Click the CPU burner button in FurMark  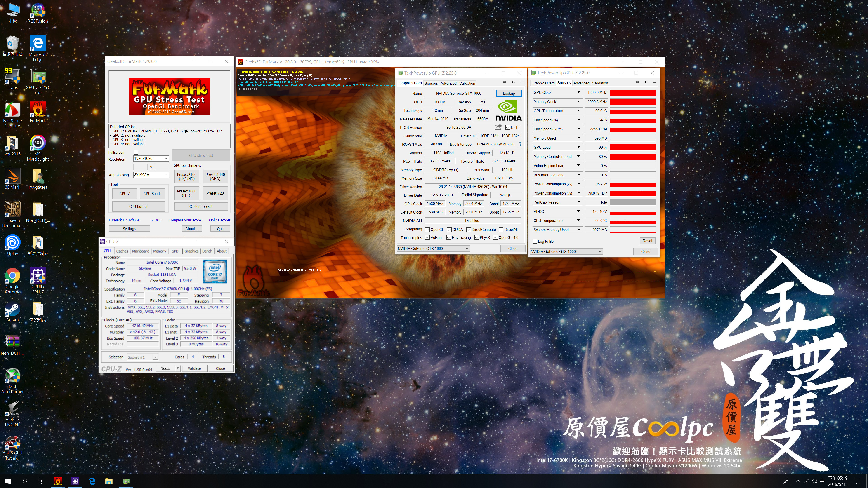139,206
